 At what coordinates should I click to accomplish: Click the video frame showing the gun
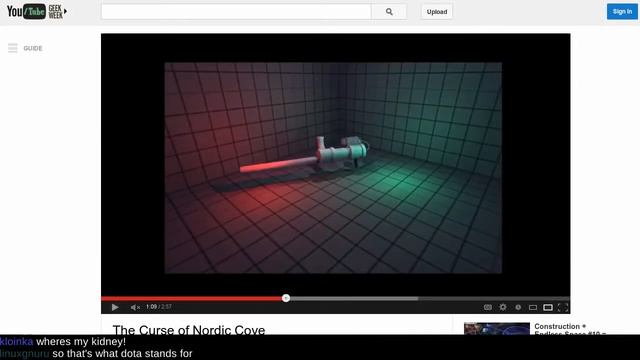coord(333,168)
